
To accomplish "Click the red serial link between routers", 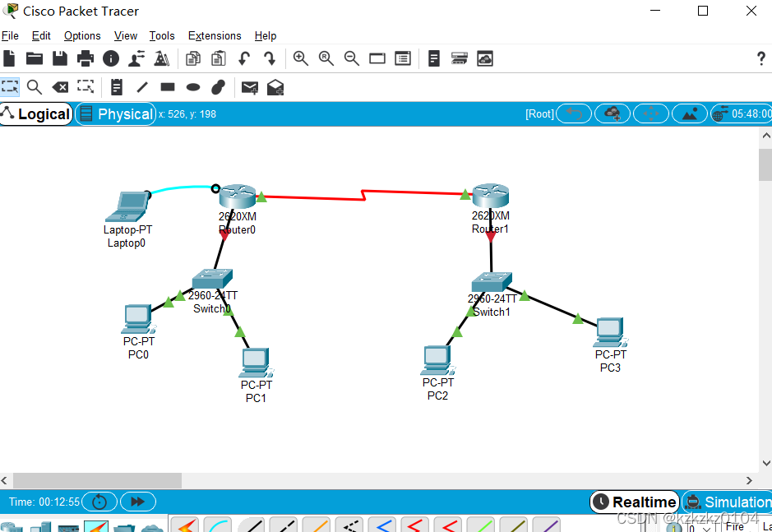I will [364, 195].
